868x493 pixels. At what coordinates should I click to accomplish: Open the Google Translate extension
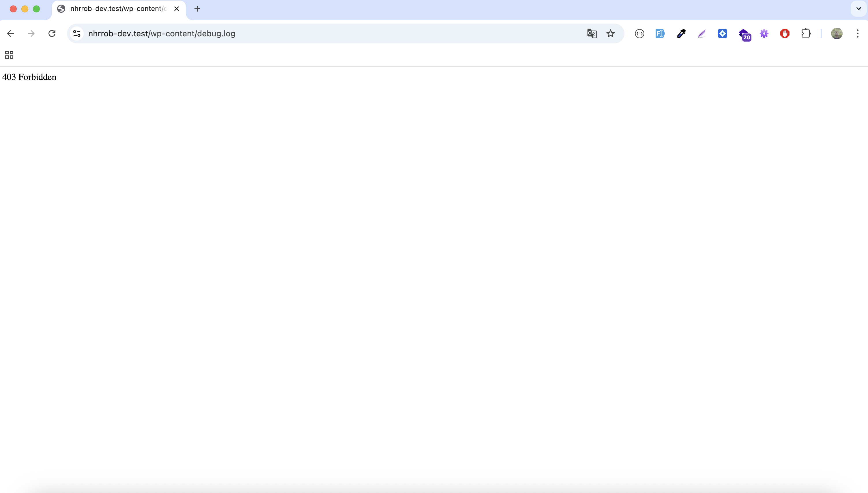tap(592, 33)
